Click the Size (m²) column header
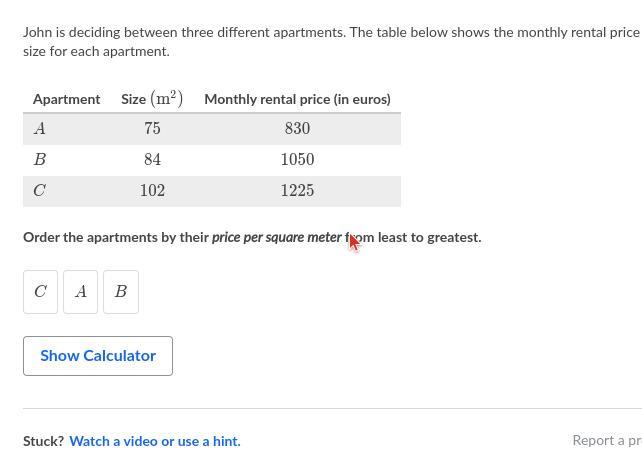Image resolution: width=642 pixels, height=464 pixels. click(x=152, y=99)
